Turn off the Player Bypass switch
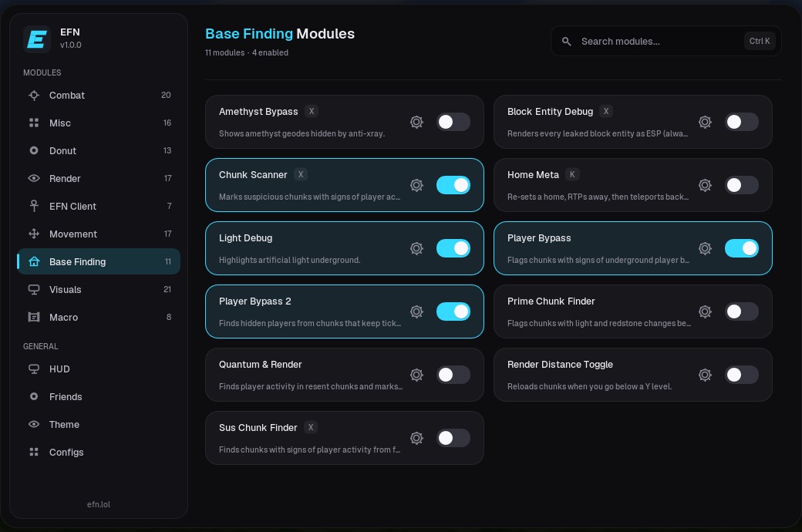This screenshot has height=532, width=802. tap(742, 248)
